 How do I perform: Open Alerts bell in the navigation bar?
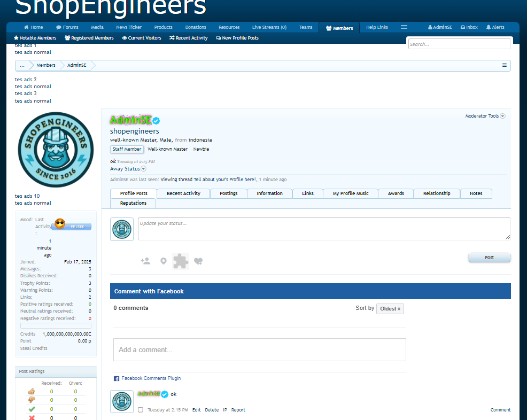point(495,27)
